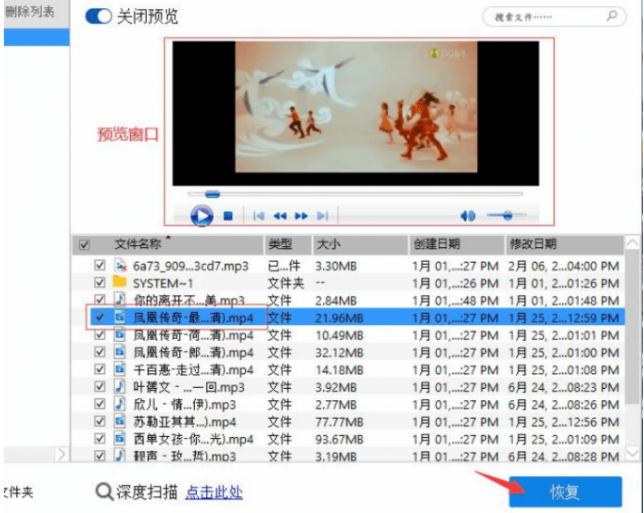Click the volume slider in player
This screenshot has width=644, height=513.
click(506, 215)
